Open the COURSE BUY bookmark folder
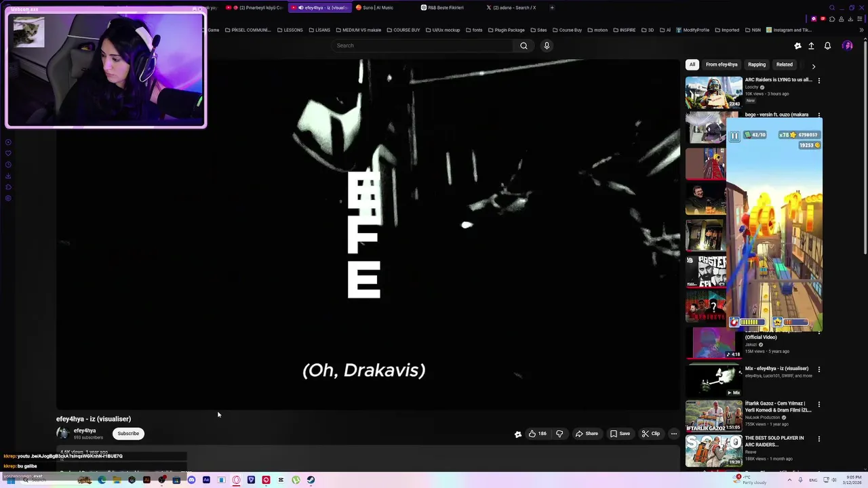 click(x=403, y=30)
